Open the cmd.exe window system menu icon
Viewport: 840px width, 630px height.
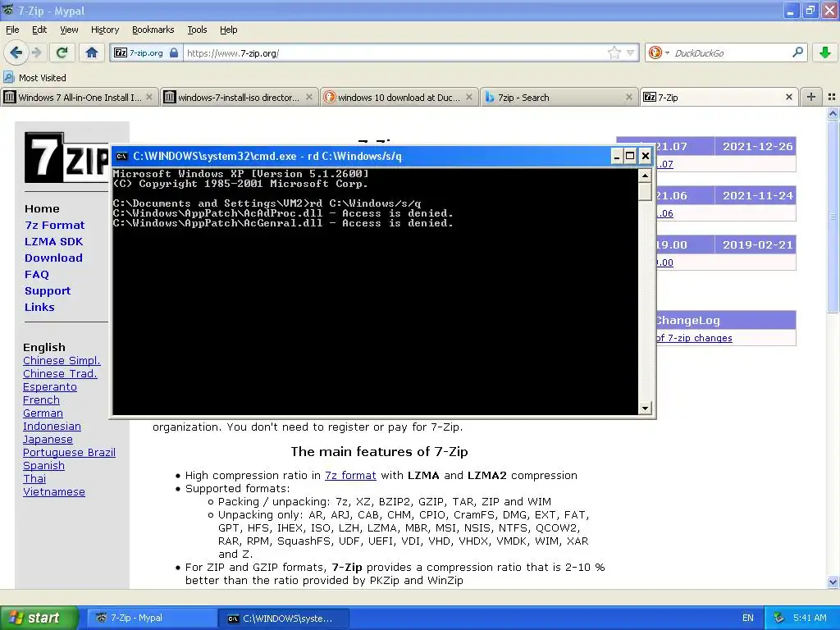pyautogui.click(x=121, y=156)
